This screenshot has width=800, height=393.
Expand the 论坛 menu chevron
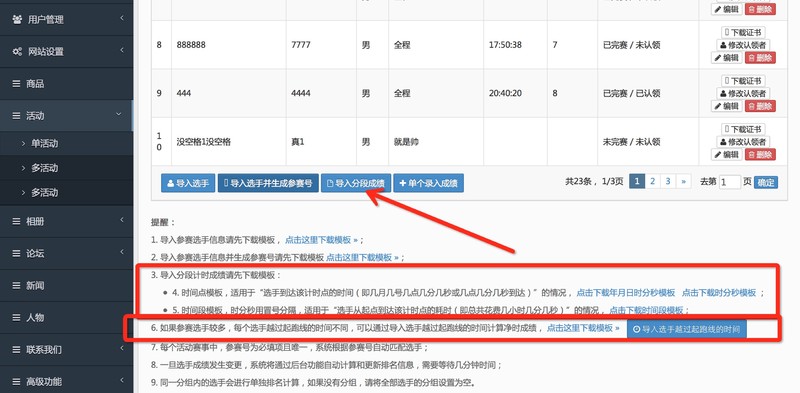122,252
